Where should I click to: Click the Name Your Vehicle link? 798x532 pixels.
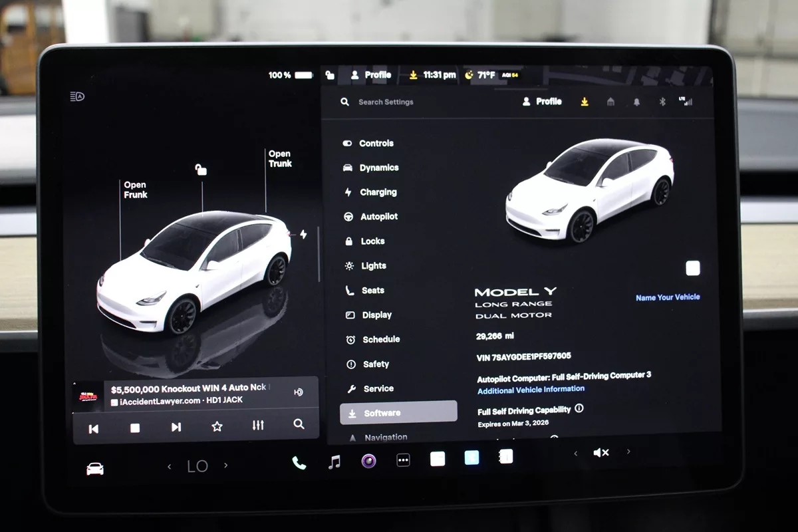point(667,297)
